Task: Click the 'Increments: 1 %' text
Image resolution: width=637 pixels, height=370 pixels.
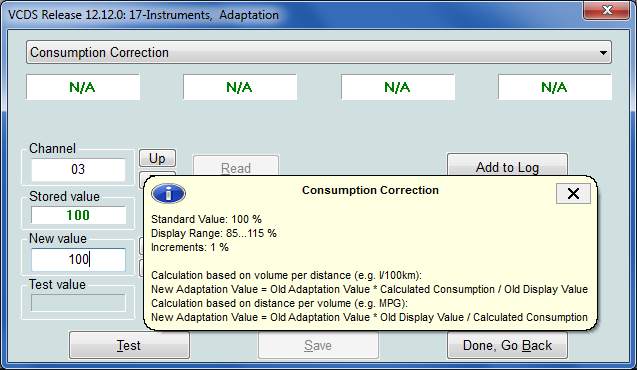Action: [190, 247]
